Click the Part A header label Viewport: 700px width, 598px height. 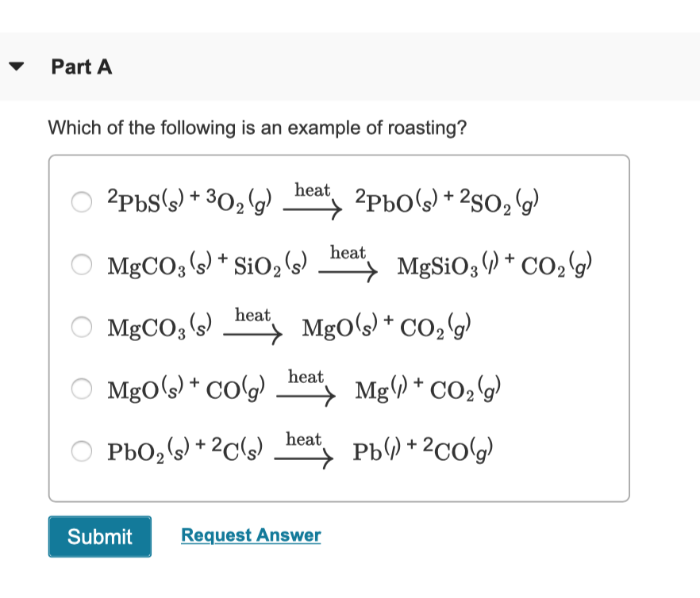pyautogui.click(x=81, y=67)
